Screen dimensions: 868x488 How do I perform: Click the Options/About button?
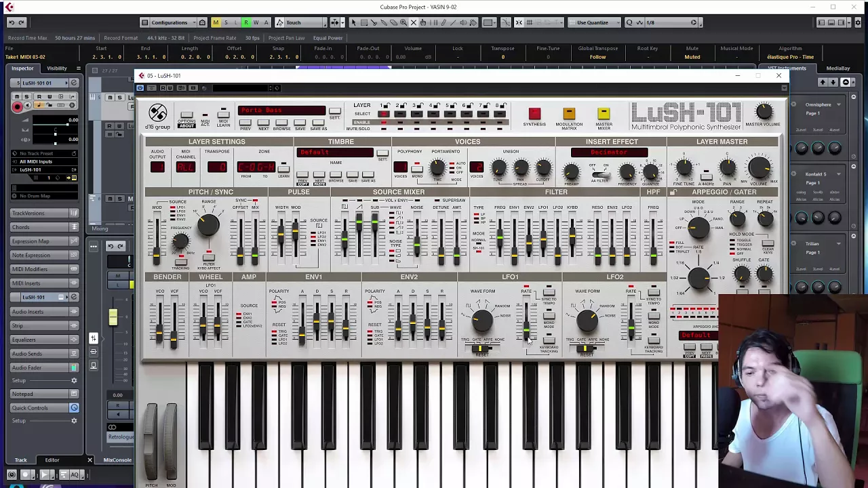tap(186, 116)
